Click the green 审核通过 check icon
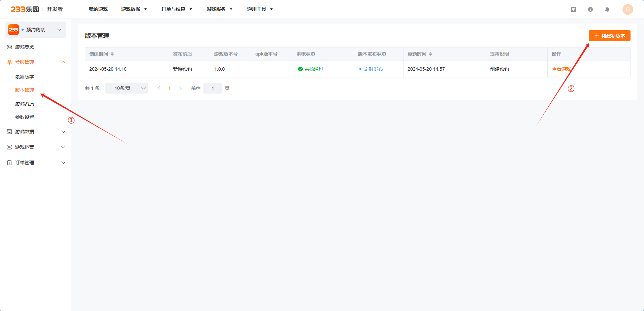644x311 pixels. click(300, 69)
